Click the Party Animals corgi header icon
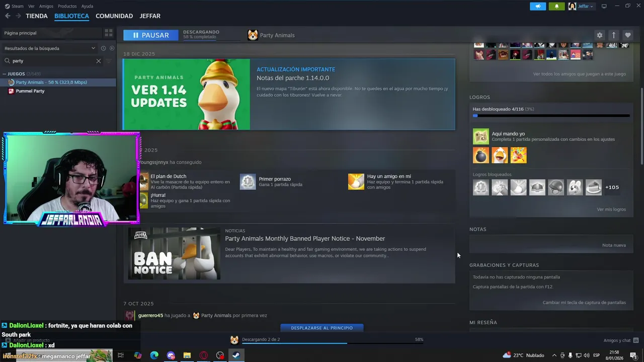This screenshot has width=644, height=362. tap(253, 35)
